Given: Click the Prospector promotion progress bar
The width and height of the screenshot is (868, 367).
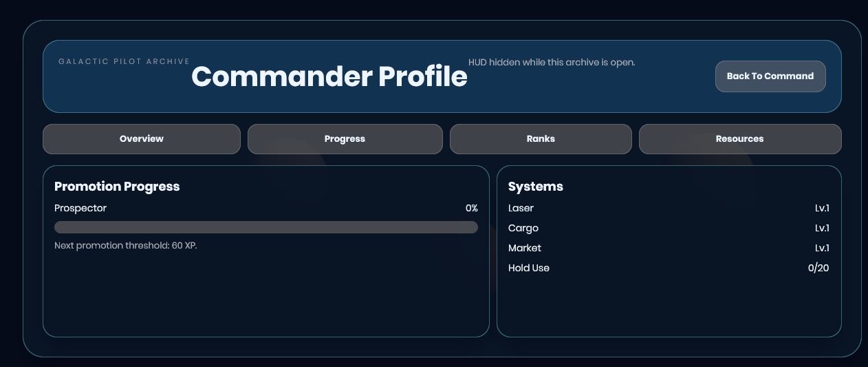Looking at the screenshot, I should click(x=265, y=227).
